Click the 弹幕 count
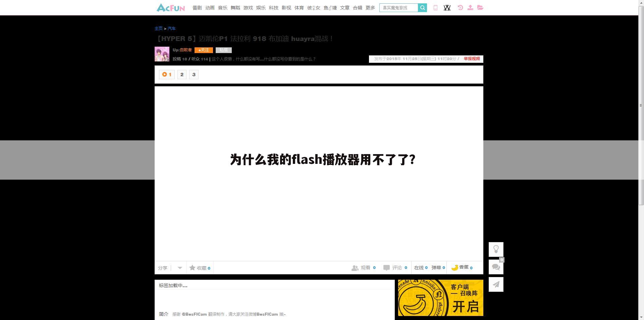Image resolution: width=644 pixels, height=320 pixels. (x=438, y=268)
